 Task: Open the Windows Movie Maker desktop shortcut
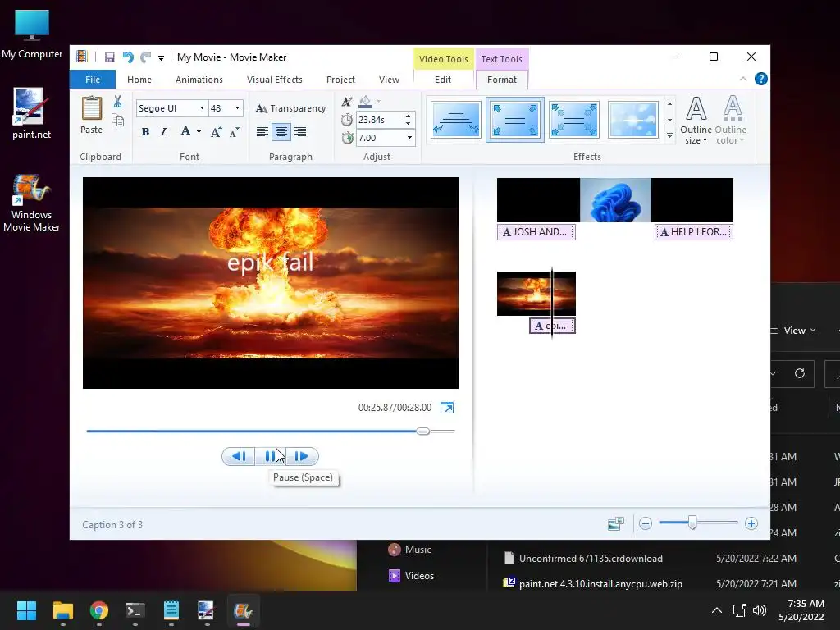pyautogui.click(x=32, y=203)
